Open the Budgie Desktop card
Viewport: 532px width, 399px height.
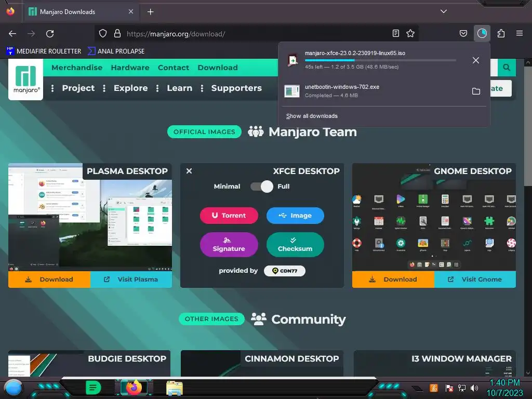[89, 363]
